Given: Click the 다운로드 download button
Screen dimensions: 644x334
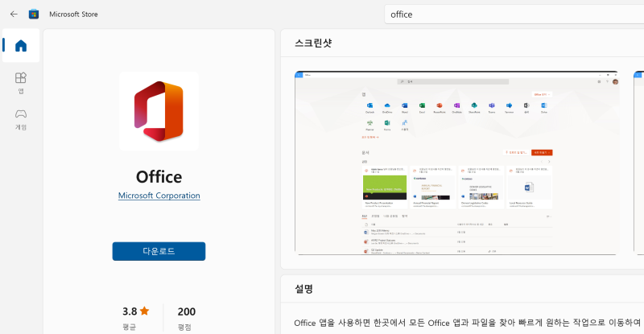Looking at the screenshot, I should (x=159, y=251).
